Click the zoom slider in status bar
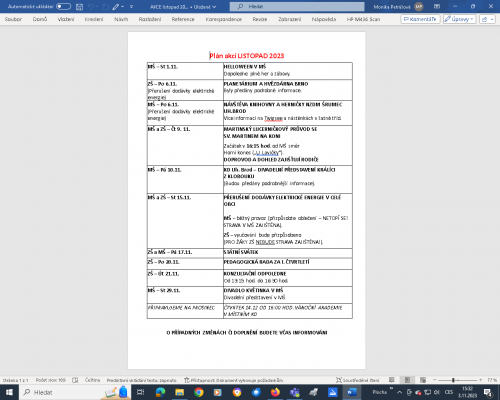The width and height of the screenshot is (500, 400). pos(457,380)
